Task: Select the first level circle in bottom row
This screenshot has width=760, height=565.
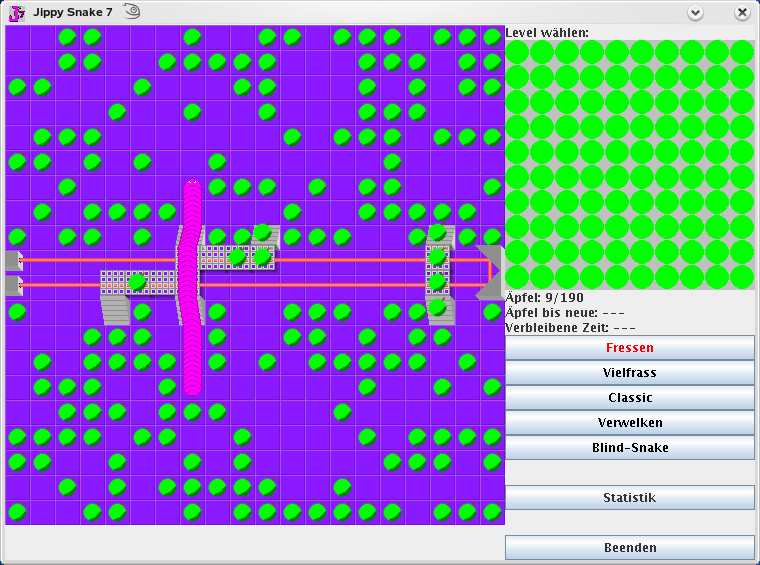Action: [517, 277]
